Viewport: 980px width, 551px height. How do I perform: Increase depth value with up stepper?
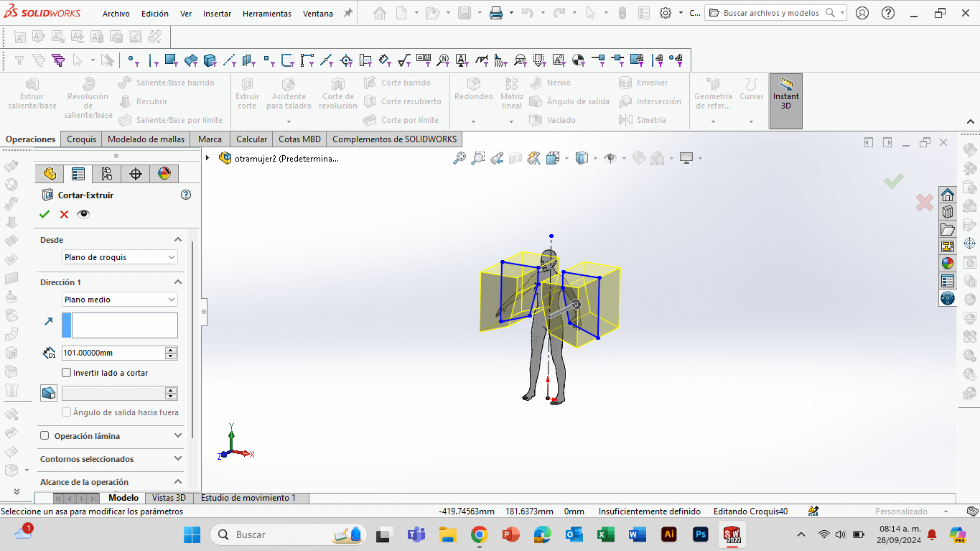tap(171, 350)
